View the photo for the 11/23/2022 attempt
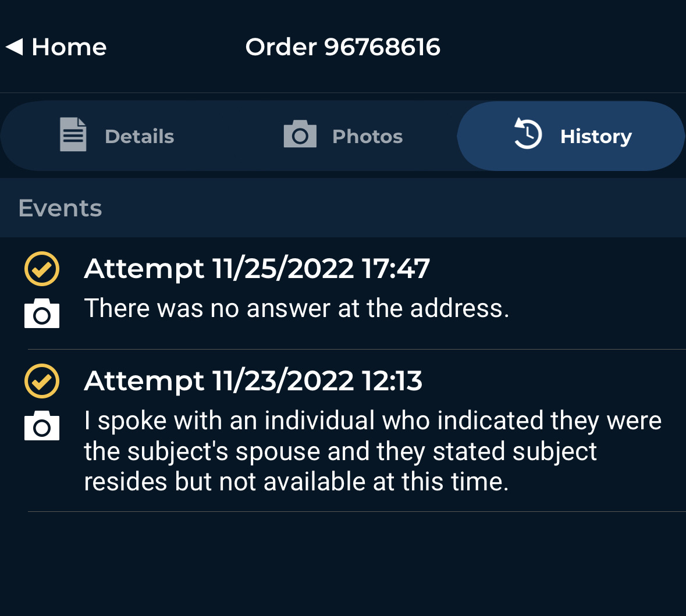 [x=42, y=426]
